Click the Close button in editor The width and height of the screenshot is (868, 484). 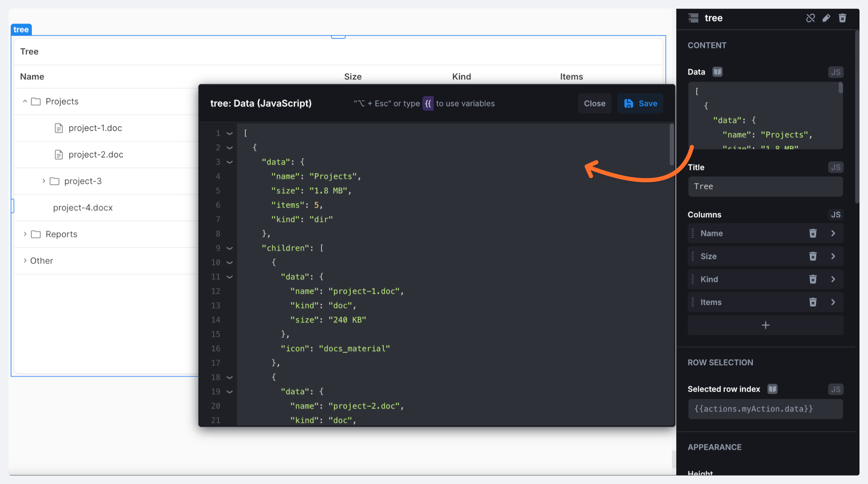(x=594, y=104)
